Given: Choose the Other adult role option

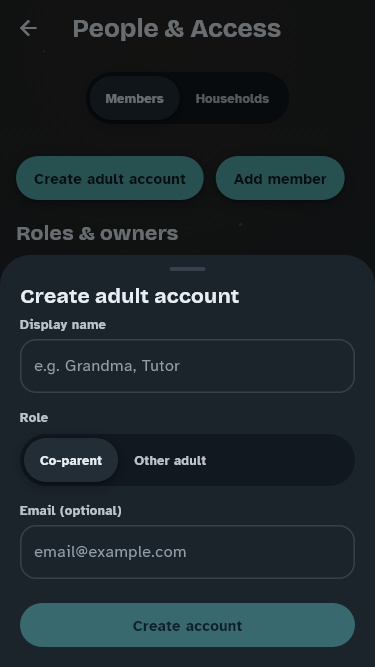Looking at the screenshot, I should [170, 460].
